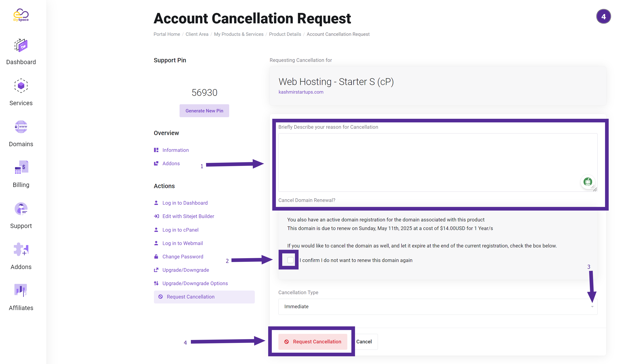Click the Affiliates icon in sidebar
The image size is (625, 364).
tap(21, 291)
